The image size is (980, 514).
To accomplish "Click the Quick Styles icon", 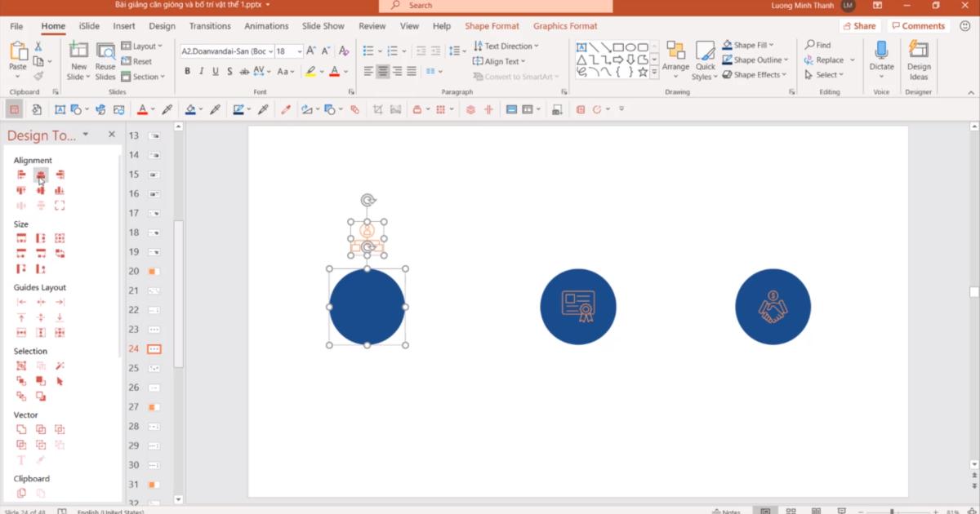I will pos(705,54).
